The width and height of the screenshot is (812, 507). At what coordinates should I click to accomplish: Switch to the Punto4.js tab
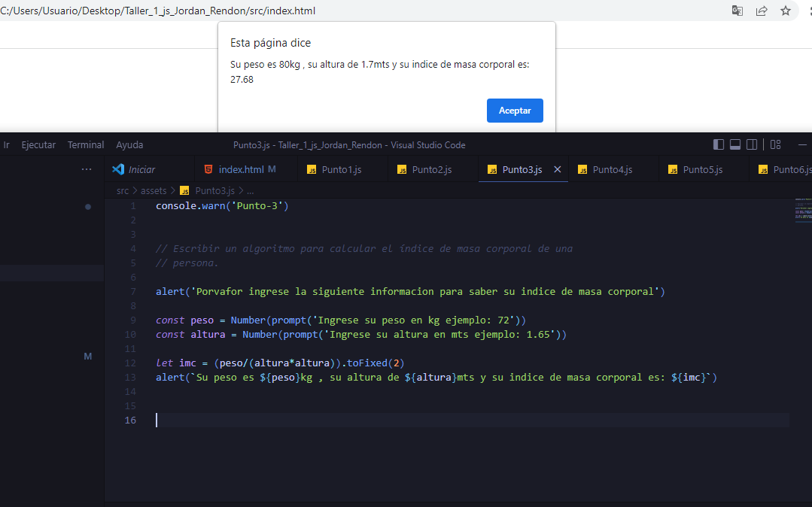tap(613, 169)
